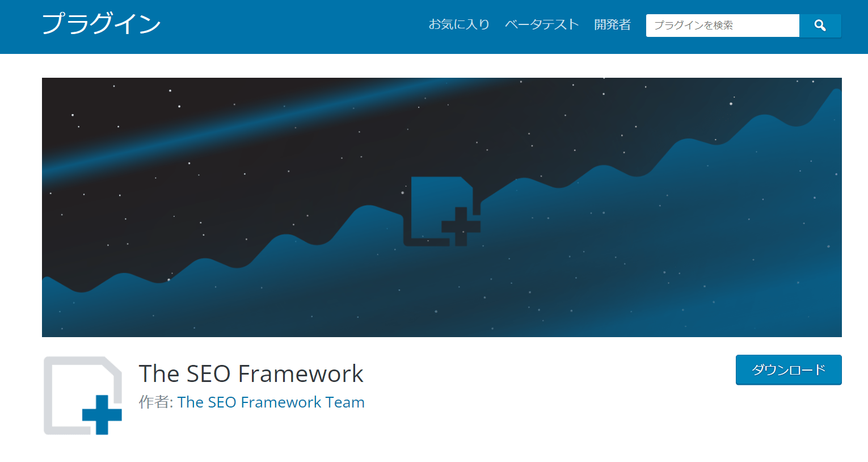Open the ベータテスト menu item
This screenshot has height=462, width=868.
click(542, 24)
